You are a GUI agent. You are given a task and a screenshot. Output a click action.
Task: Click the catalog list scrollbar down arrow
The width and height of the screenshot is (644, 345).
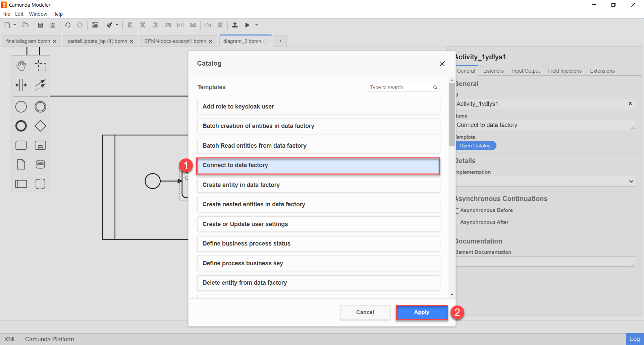(452, 295)
